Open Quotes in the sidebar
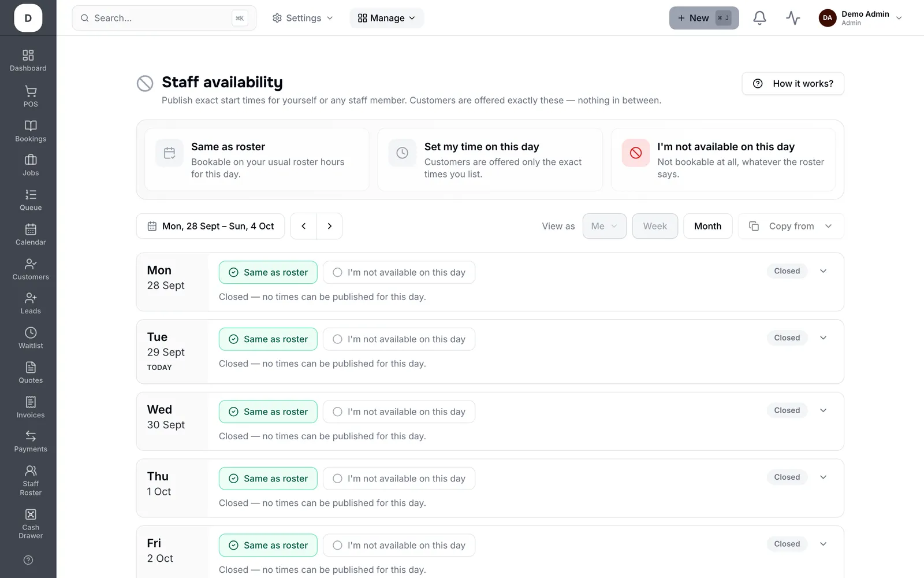Viewport: 924px width, 578px height. 31,372
